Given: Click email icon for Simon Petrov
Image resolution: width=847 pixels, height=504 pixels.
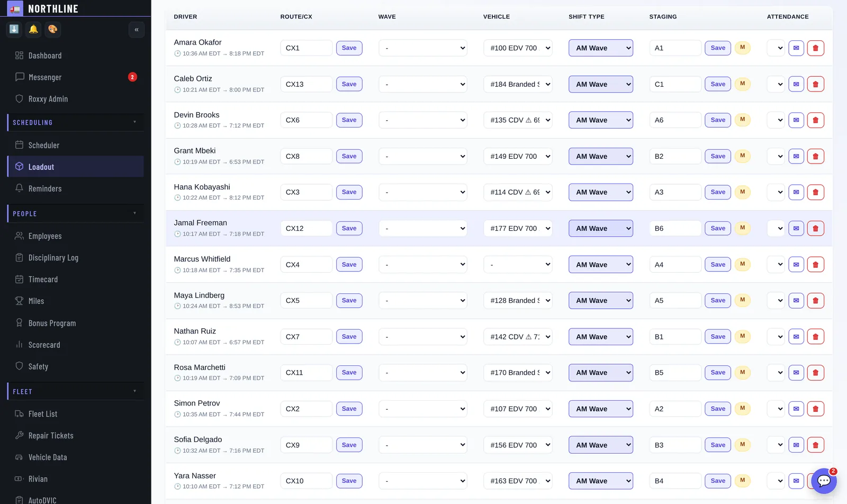Looking at the screenshot, I should click(x=796, y=409).
